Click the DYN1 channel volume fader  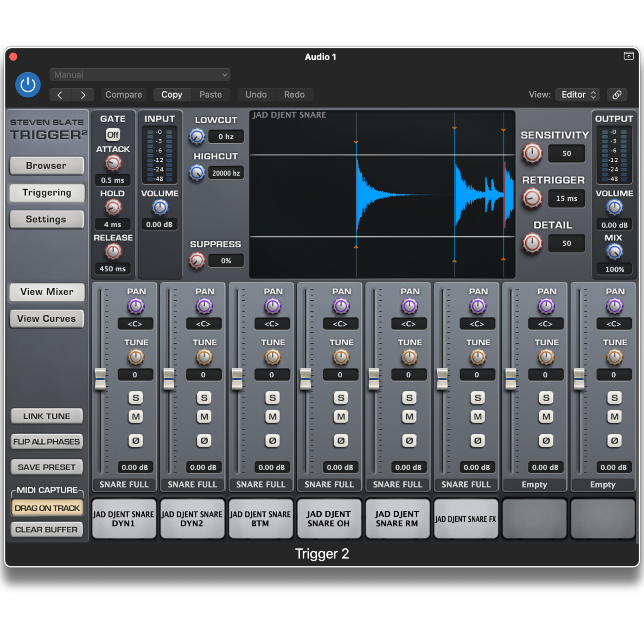coord(100,379)
